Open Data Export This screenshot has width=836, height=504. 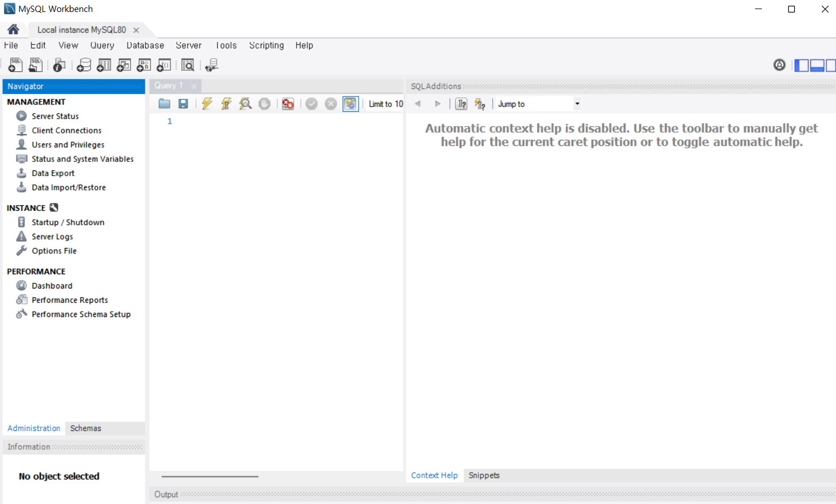click(x=53, y=173)
